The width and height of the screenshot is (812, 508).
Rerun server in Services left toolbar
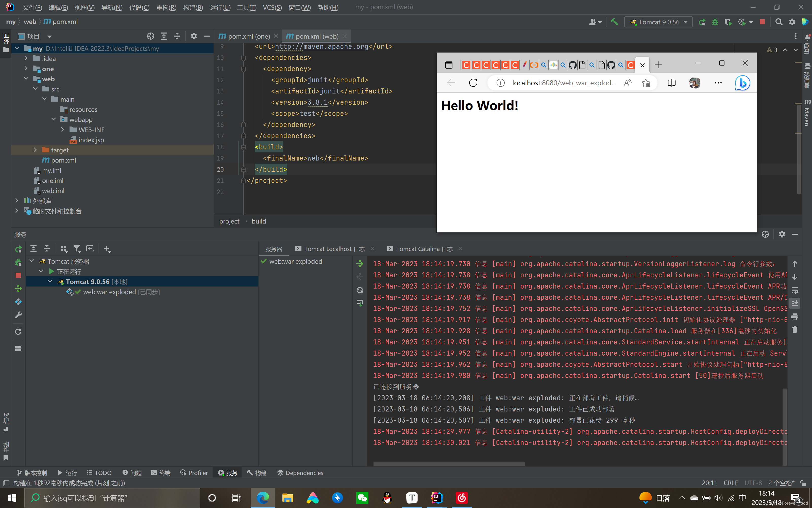coord(19,249)
